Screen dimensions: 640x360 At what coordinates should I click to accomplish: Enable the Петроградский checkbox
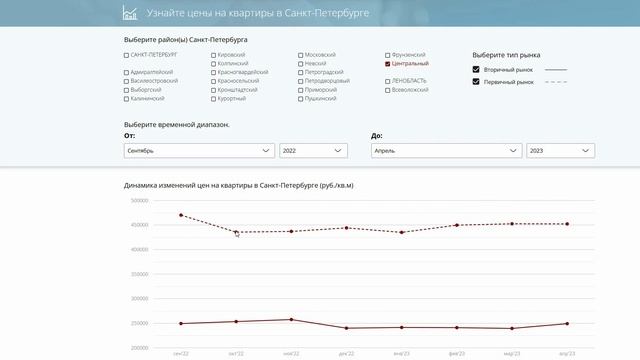coord(300,73)
